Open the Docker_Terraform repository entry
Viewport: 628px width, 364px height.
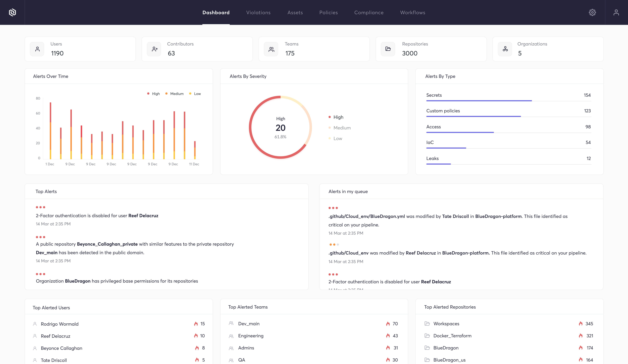(452, 336)
